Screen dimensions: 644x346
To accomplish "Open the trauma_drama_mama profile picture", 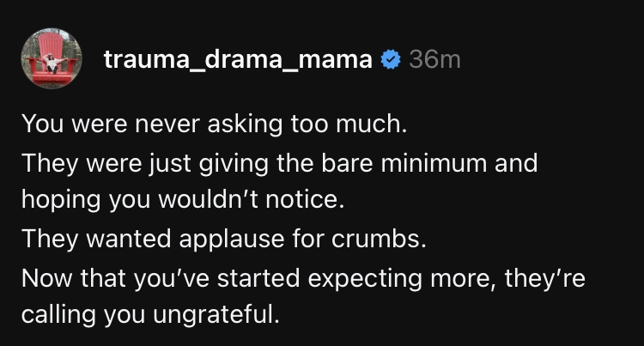I will tap(52, 58).
